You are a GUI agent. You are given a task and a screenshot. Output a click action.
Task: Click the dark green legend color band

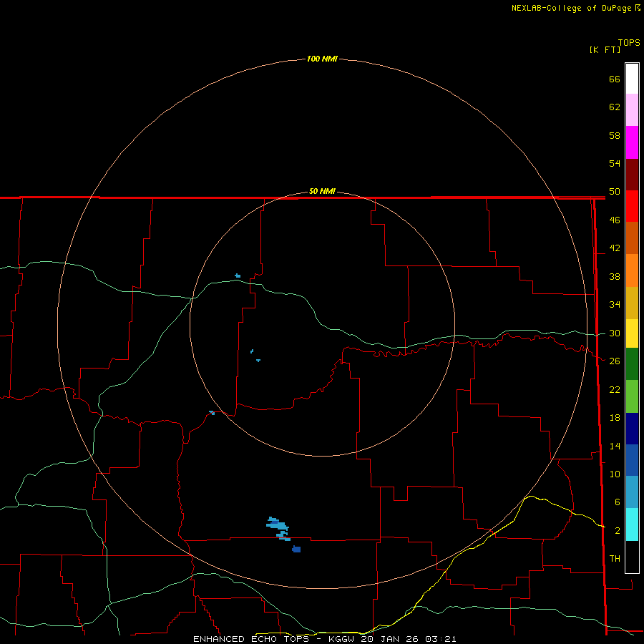632,364
